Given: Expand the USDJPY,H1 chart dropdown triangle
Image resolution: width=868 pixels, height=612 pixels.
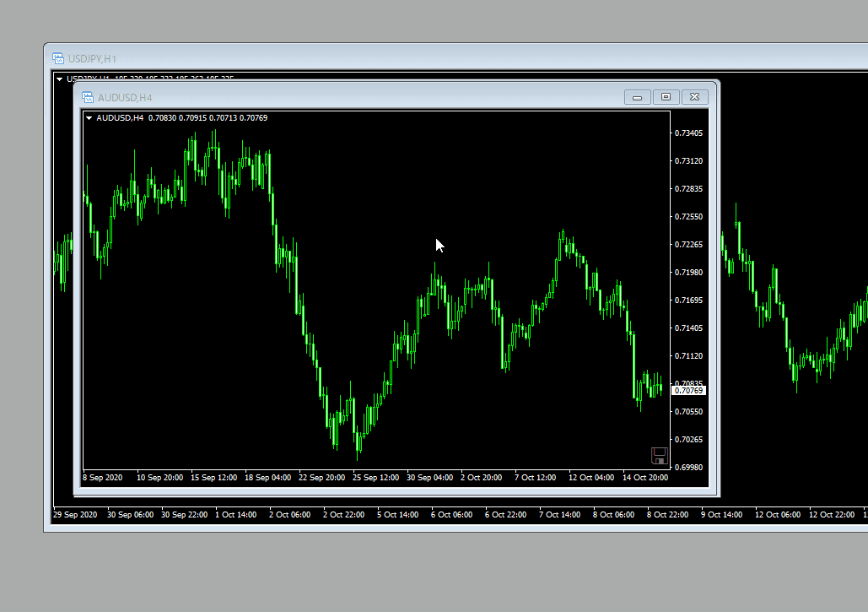Looking at the screenshot, I should tap(59, 79).
